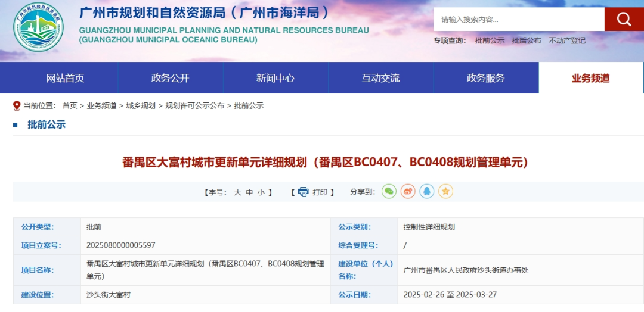Click the red location pin icon

(x=17, y=106)
